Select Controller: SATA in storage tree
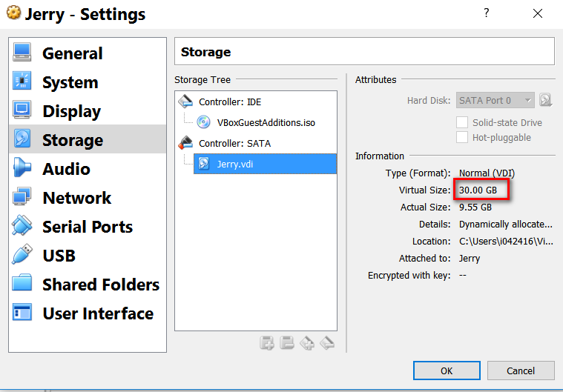The image size is (563, 392). pyautogui.click(x=235, y=144)
